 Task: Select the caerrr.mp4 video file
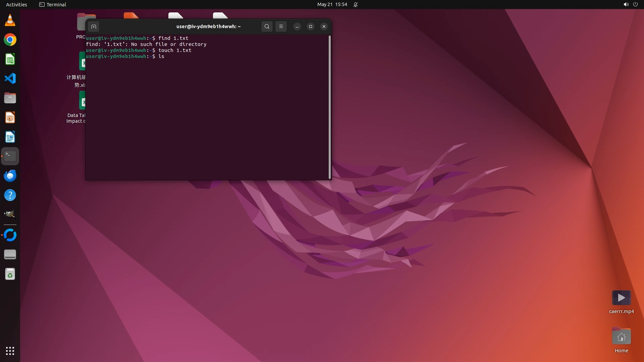click(x=621, y=298)
